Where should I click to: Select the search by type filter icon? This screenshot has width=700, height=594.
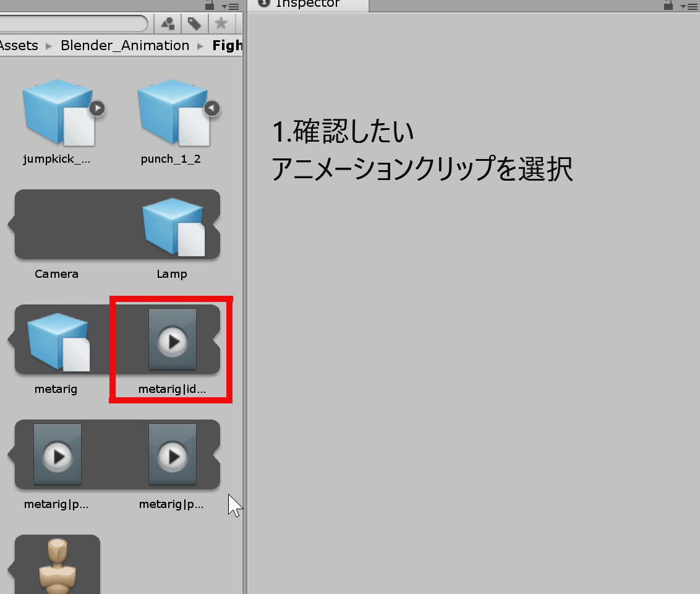[166, 23]
